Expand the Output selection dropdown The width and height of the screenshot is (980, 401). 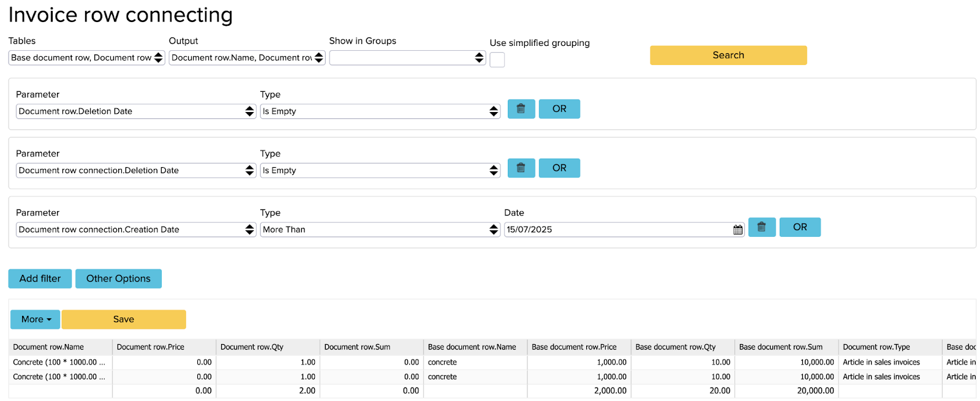coord(247,58)
